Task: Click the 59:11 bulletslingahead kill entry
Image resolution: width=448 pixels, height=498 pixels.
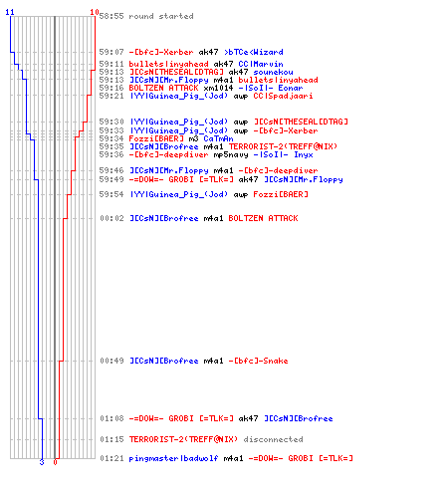Action: point(191,64)
